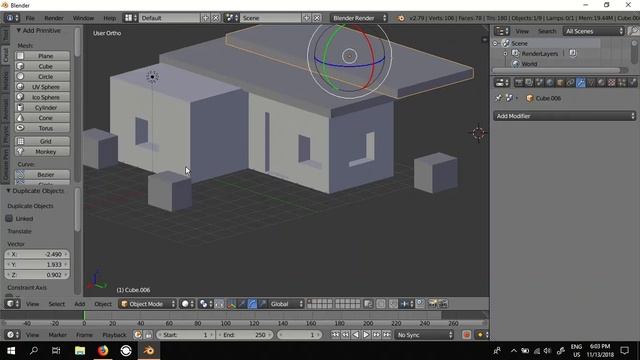Click the Bezier curve icon

[20, 175]
